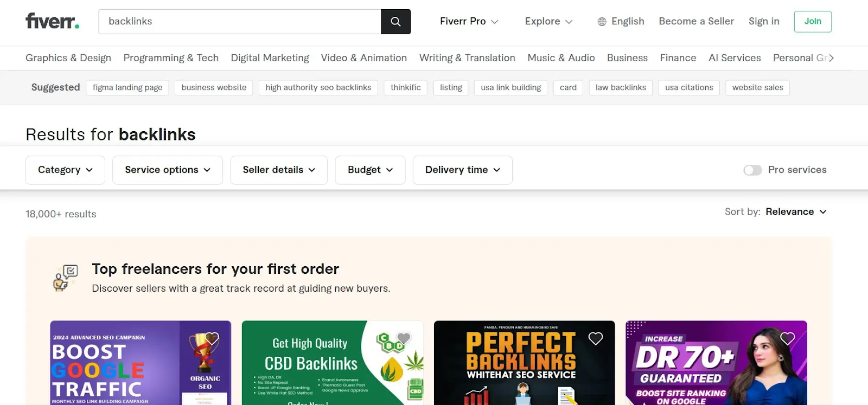
Task: Click the figma landing page suggestion
Action: [127, 88]
